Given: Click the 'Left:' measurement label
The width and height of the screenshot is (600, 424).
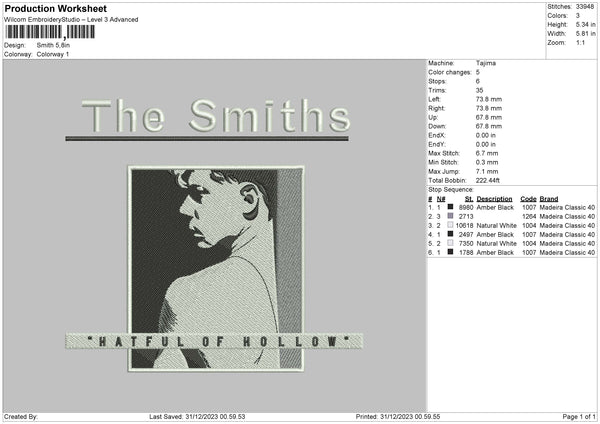Looking at the screenshot, I should tap(434, 99).
